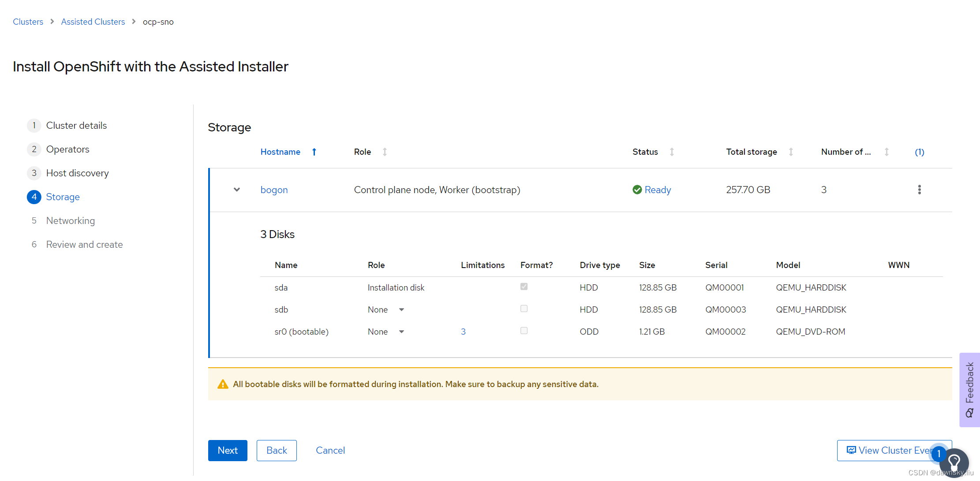
Task: Enable the Format checkbox for sdb
Action: [524, 309]
